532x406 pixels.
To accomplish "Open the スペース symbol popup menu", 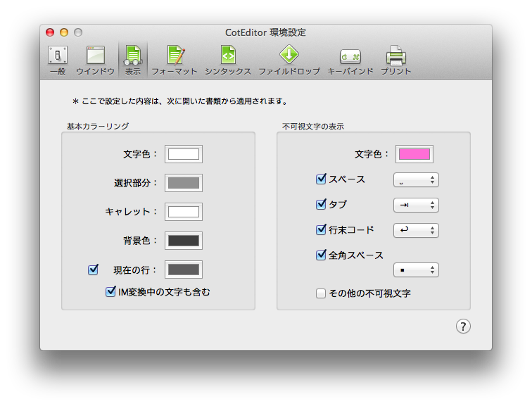I will (x=416, y=179).
